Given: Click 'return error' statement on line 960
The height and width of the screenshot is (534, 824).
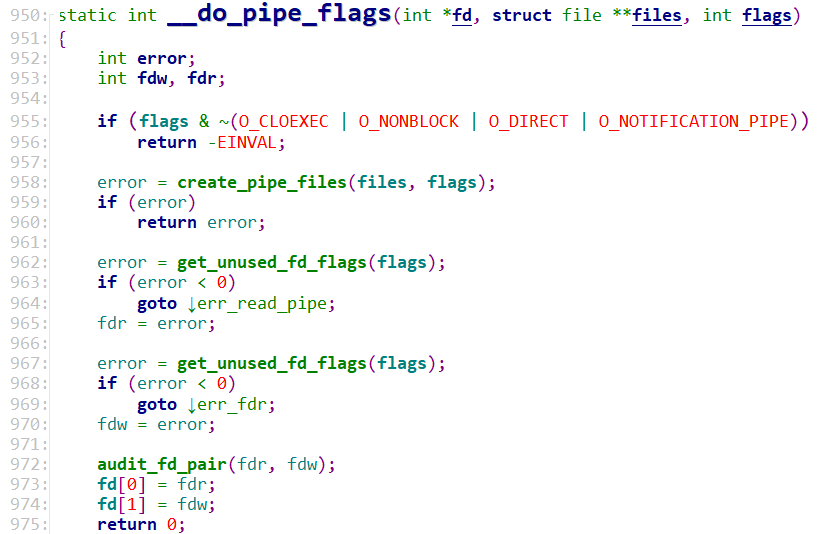Looking at the screenshot, I should [x=201, y=222].
